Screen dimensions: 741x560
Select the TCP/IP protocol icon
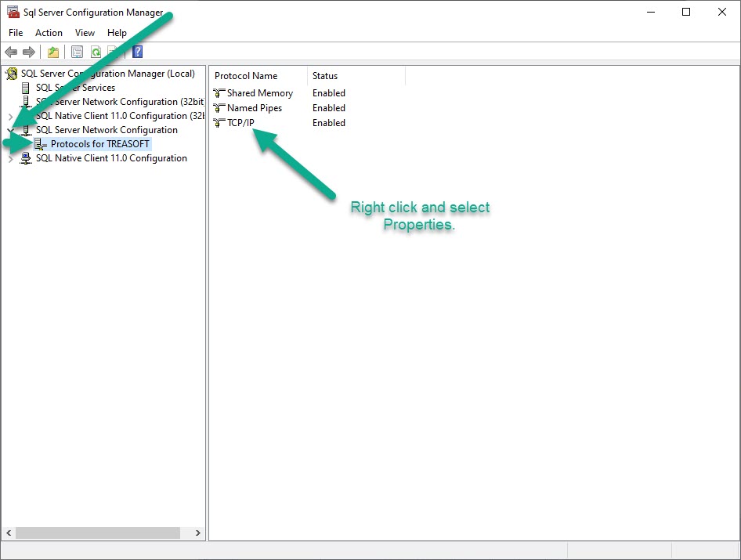(x=219, y=123)
